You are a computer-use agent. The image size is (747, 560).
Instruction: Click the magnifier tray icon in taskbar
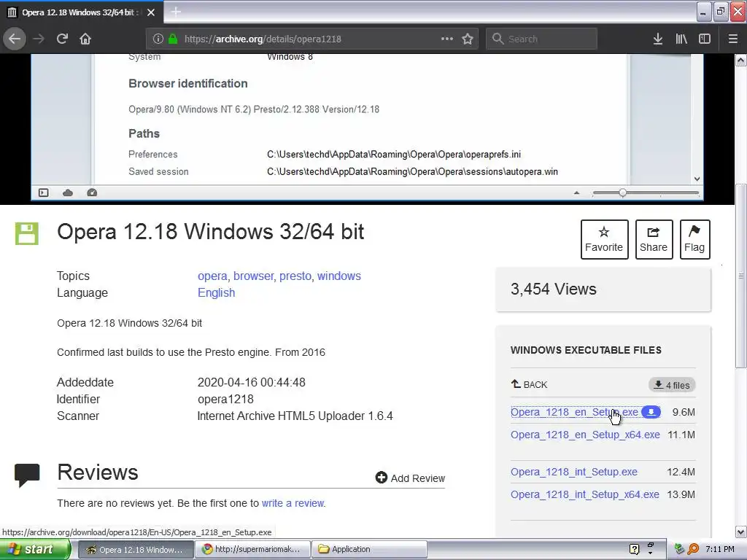[694, 550]
